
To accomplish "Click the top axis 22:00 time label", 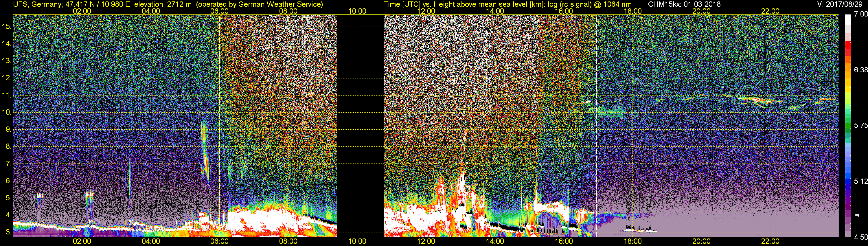I will coord(770,11).
